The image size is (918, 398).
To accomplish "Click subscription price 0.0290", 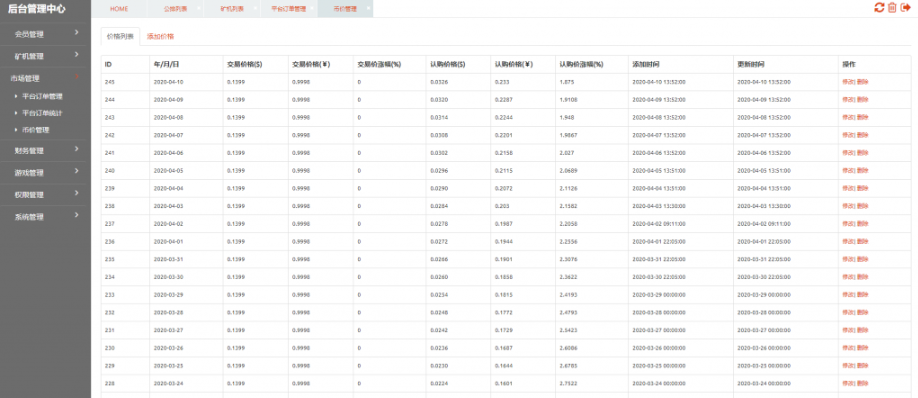I will (x=439, y=188).
